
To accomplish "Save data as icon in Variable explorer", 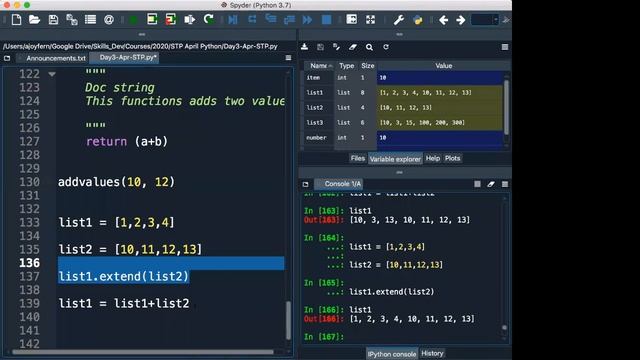I will tap(336, 47).
